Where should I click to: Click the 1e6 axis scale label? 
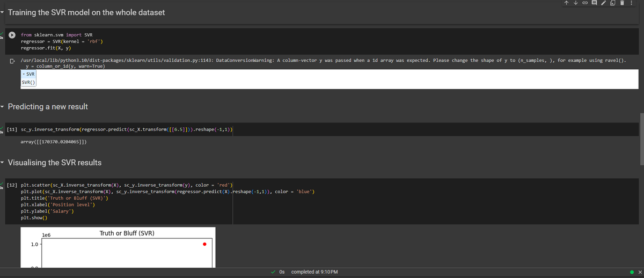46,236
